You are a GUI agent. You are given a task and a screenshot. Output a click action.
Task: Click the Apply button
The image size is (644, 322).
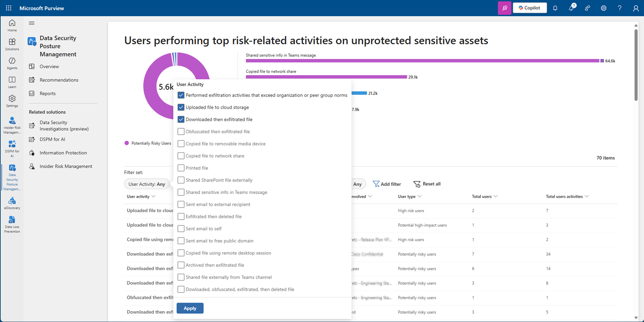tap(190, 308)
